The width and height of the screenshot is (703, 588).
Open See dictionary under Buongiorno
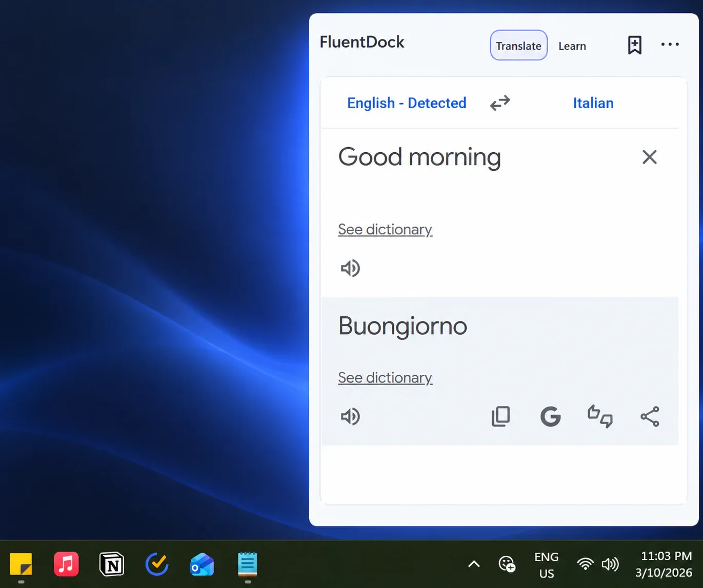click(x=385, y=378)
